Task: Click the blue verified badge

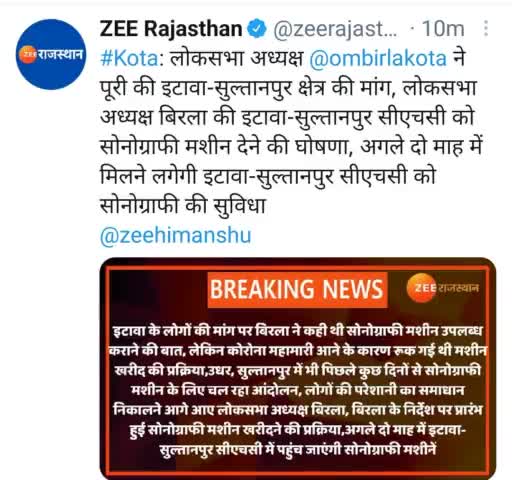Action: [257, 29]
